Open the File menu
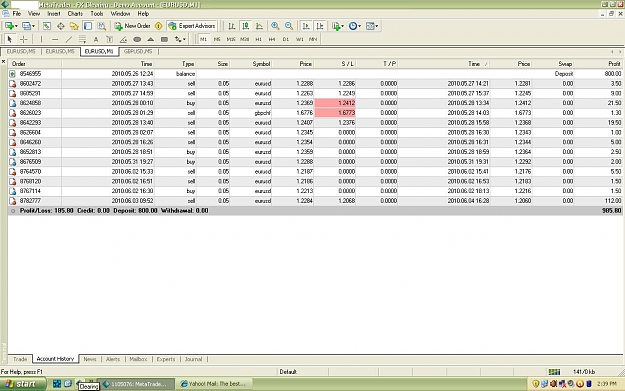This screenshot has width=625, height=391. [x=17, y=14]
